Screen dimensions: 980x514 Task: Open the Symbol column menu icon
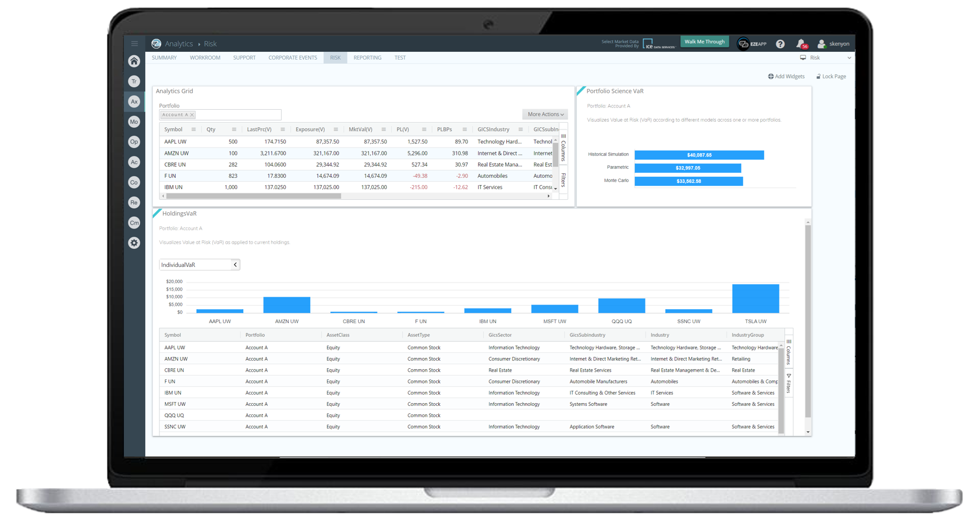coord(194,129)
